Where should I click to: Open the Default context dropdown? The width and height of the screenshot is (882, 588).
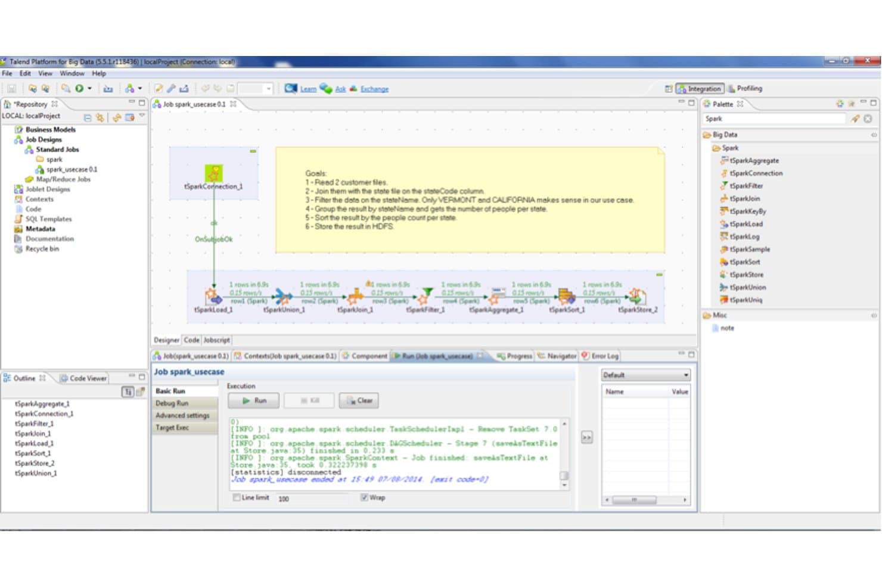[646, 375]
